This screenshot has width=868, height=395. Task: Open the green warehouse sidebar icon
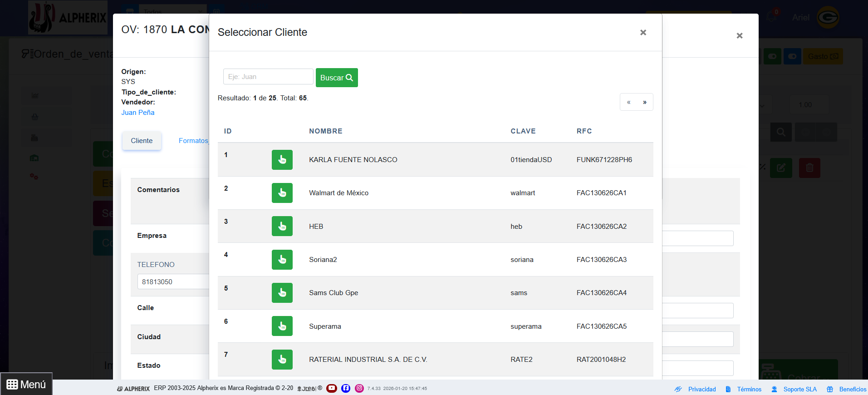pos(34,158)
